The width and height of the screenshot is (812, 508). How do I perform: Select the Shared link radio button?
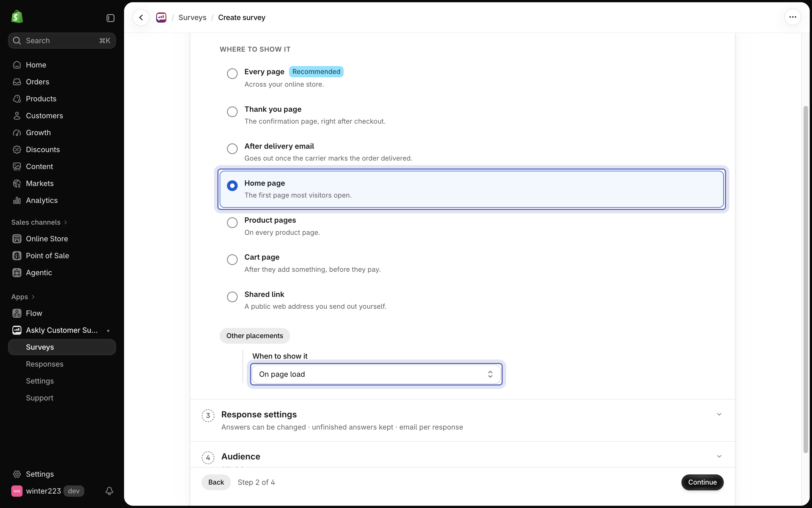(232, 297)
